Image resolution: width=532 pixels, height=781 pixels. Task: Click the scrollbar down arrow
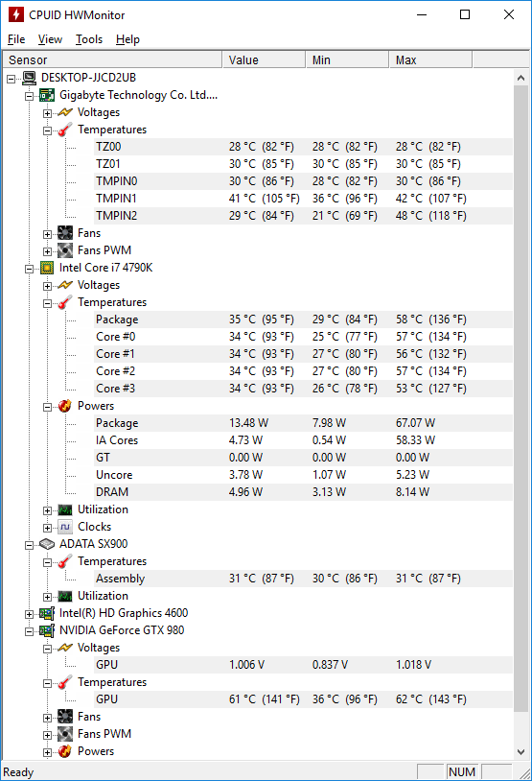(521, 751)
